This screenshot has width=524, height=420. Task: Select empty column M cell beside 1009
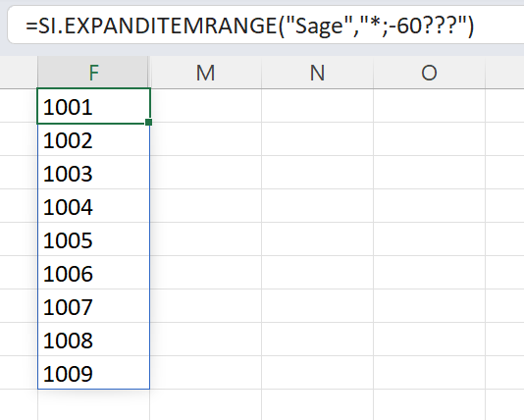click(205, 373)
